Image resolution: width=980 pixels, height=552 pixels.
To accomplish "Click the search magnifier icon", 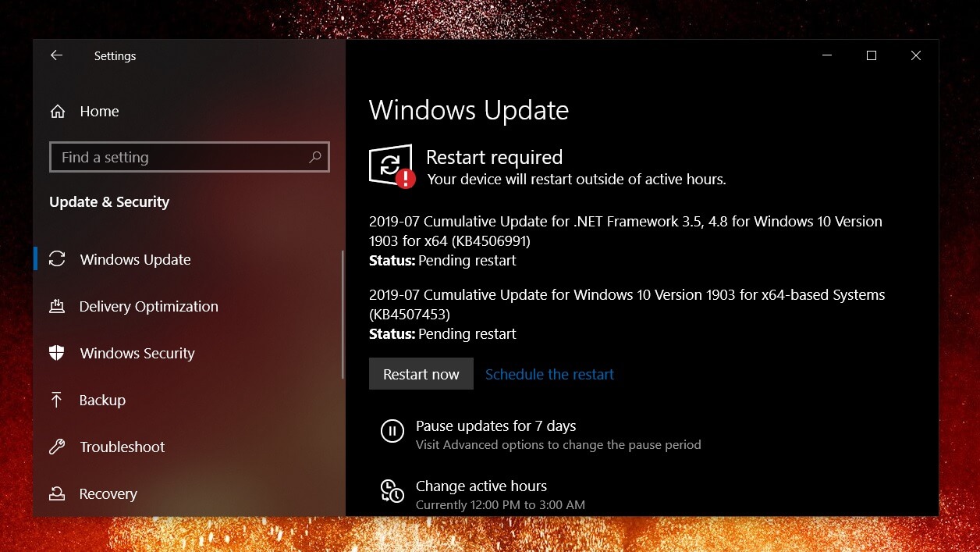I will 315,157.
